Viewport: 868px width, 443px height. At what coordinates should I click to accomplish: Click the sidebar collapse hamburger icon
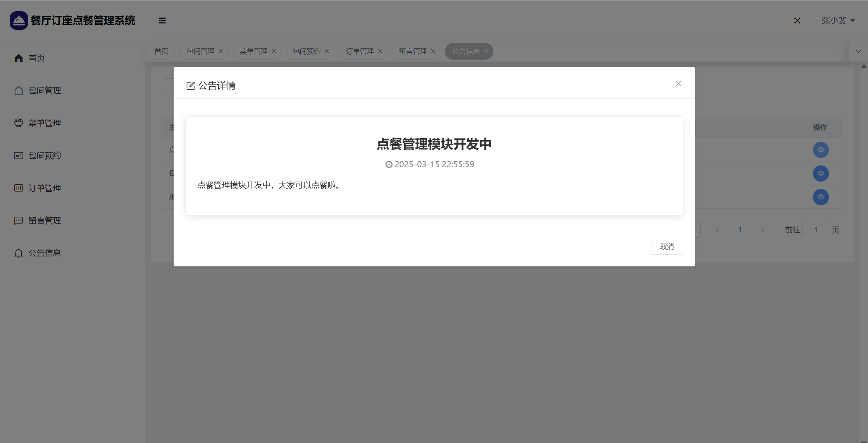pos(162,21)
